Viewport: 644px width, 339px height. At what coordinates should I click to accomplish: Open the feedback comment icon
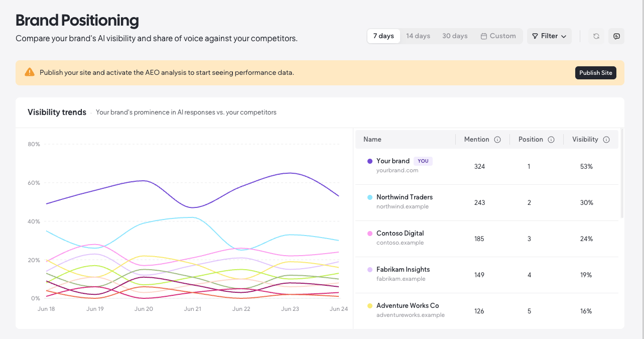tap(616, 36)
